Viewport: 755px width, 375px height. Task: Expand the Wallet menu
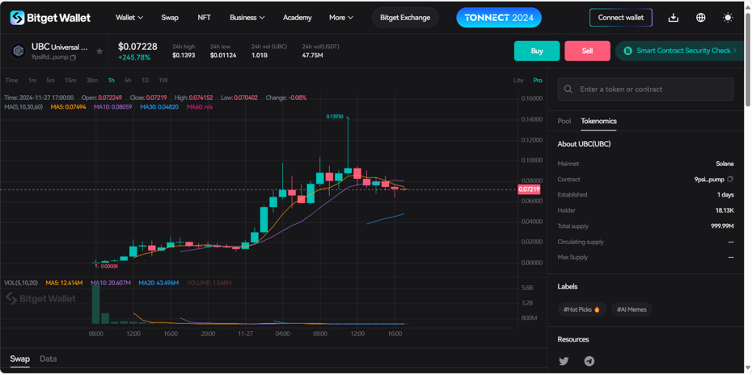coord(129,18)
